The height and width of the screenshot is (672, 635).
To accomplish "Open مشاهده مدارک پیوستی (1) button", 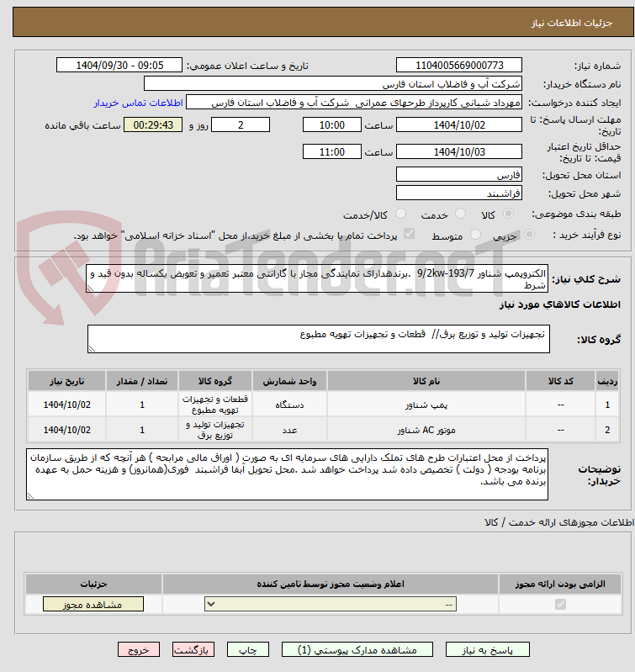I will 357,650.
